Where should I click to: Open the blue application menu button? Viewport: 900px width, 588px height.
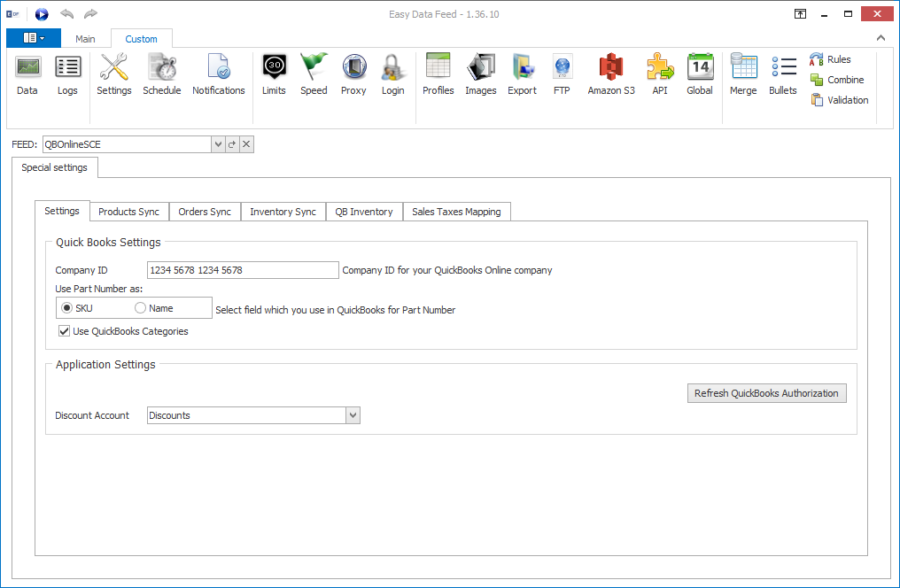(34, 38)
